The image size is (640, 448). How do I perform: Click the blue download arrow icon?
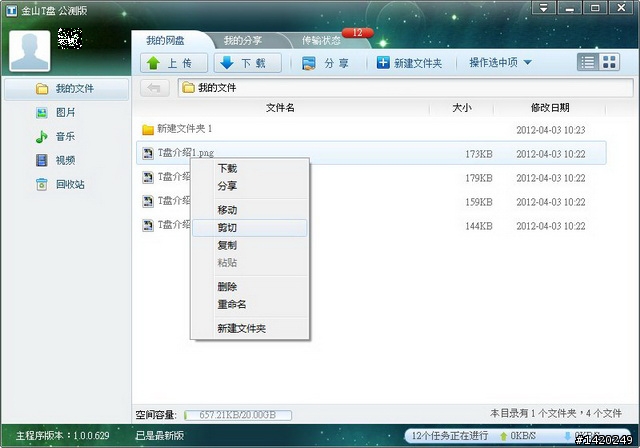227,63
